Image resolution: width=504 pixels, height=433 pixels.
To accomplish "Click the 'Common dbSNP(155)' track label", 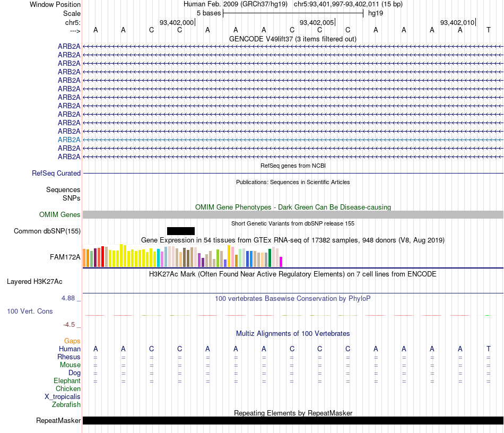I will (x=47, y=231).
